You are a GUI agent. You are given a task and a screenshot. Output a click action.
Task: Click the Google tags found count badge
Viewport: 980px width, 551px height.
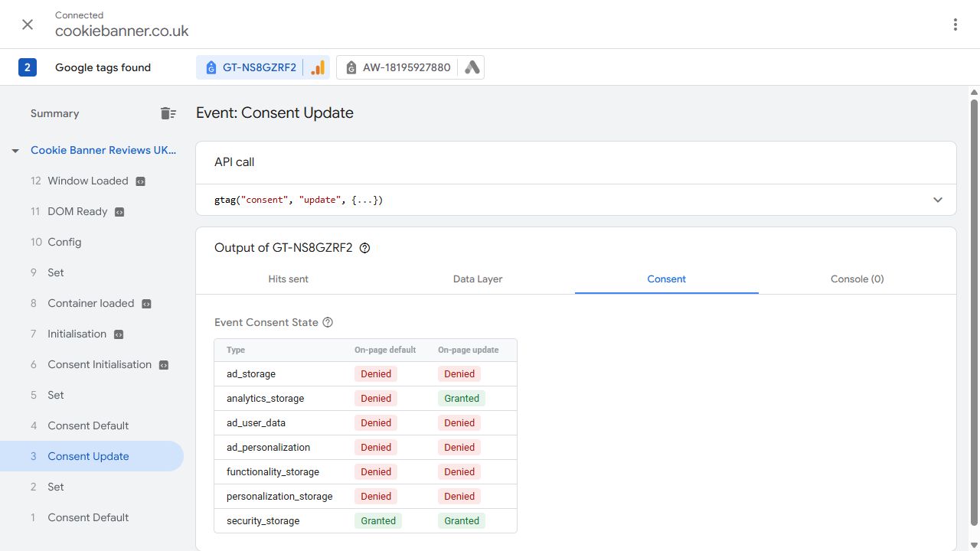(x=28, y=67)
